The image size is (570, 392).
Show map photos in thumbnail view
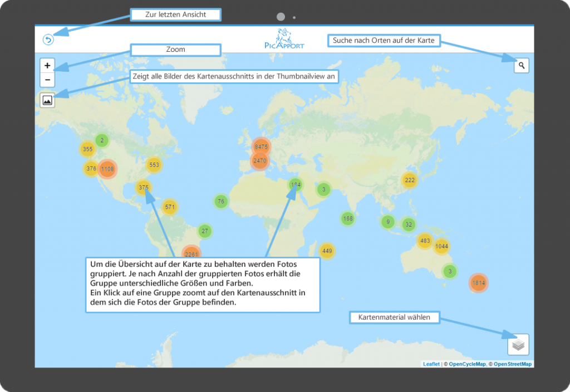click(x=47, y=100)
